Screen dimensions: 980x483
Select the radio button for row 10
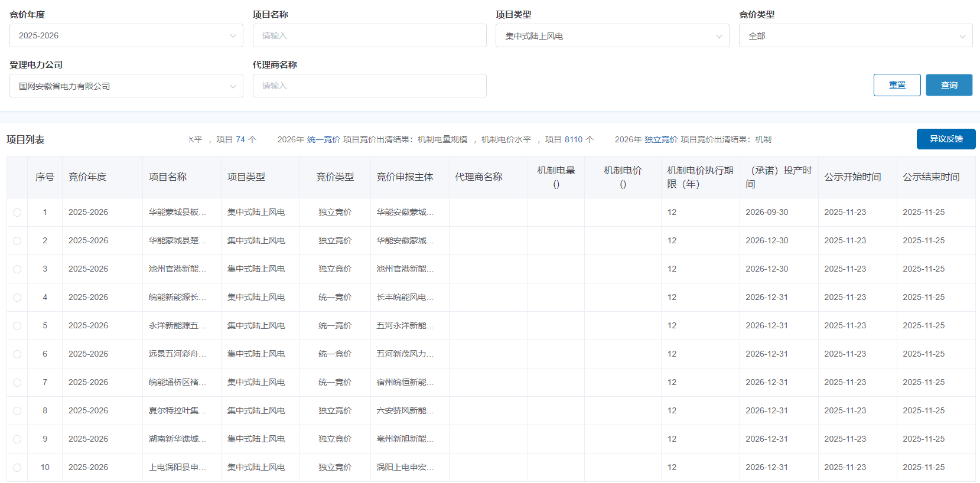click(x=17, y=468)
